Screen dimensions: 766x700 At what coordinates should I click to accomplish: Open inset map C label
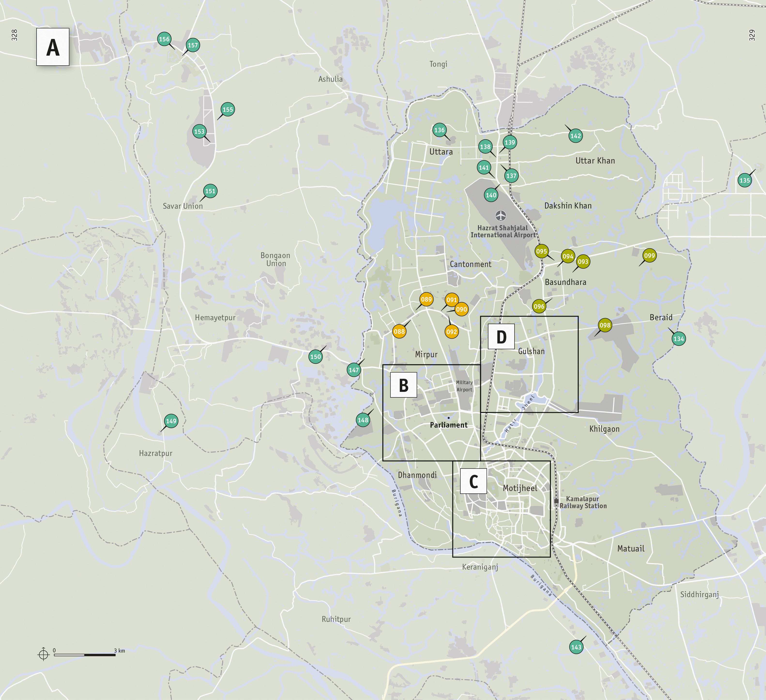[473, 481]
